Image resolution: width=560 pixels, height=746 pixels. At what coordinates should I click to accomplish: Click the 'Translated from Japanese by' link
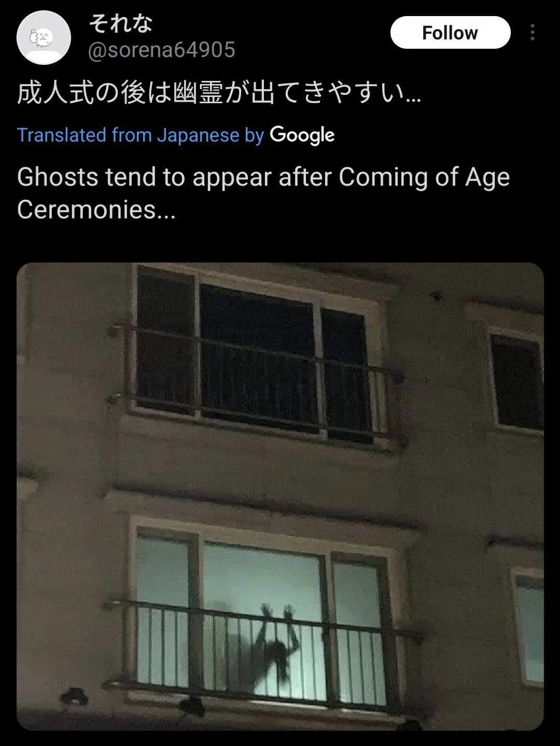(141, 135)
